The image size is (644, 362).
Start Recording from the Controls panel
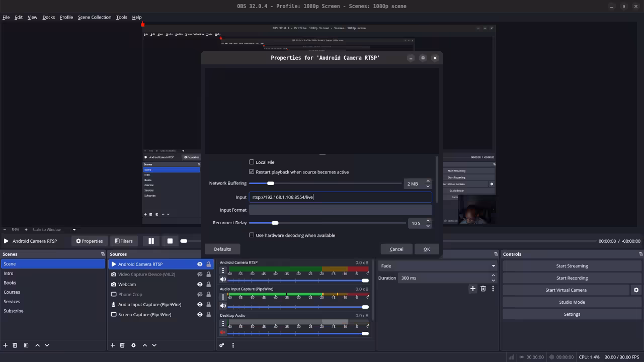[x=572, y=278]
